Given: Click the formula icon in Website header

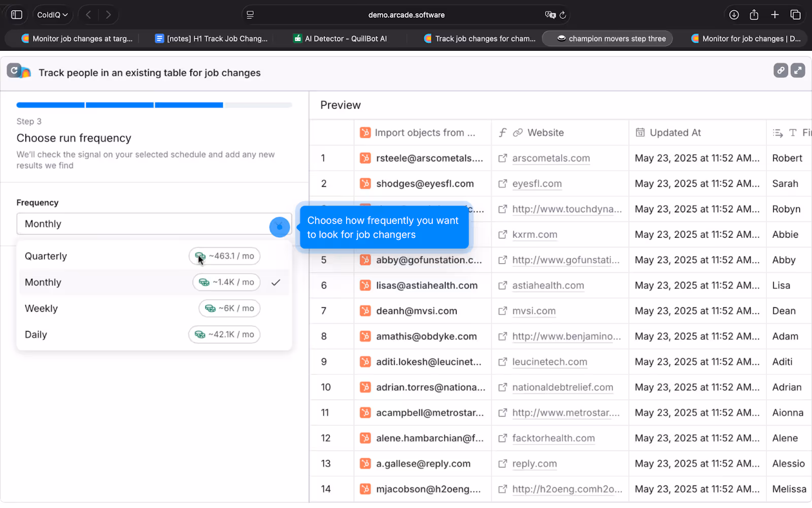Looking at the screenshot, I should point(502,133).
